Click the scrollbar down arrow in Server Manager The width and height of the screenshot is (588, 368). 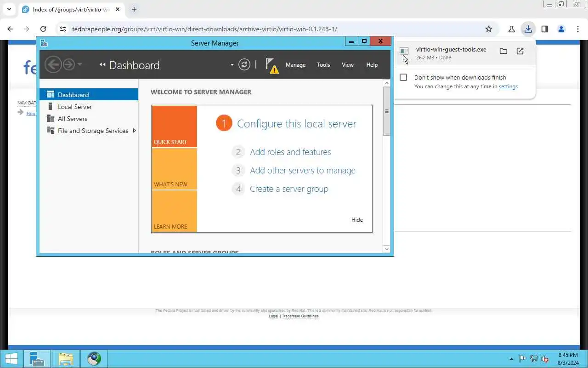[386, 249]
